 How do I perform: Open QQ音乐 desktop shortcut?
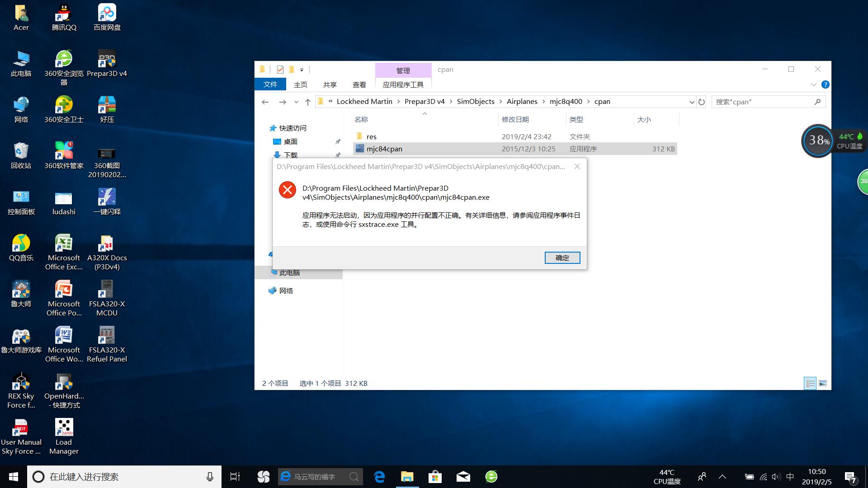[21, 248]
